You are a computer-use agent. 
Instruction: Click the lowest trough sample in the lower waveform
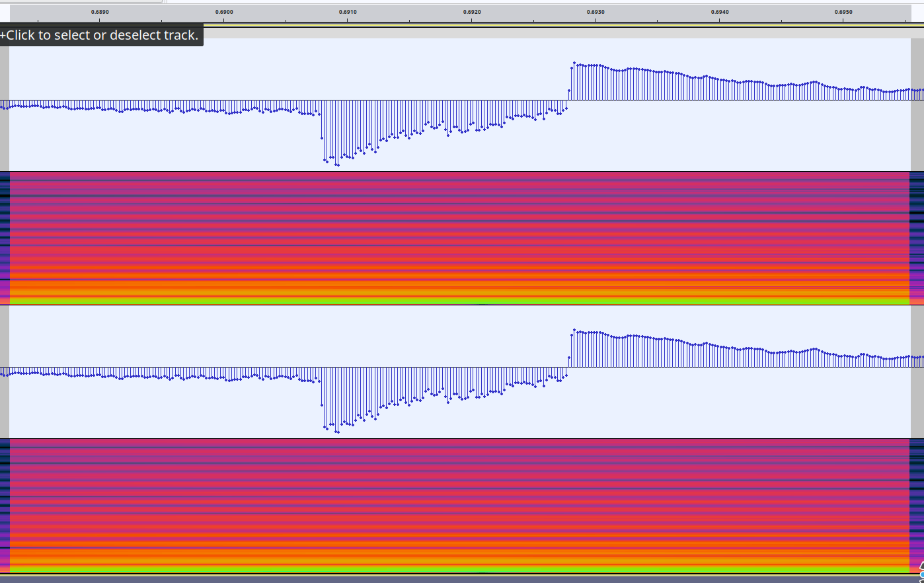(x=338, y=432)
